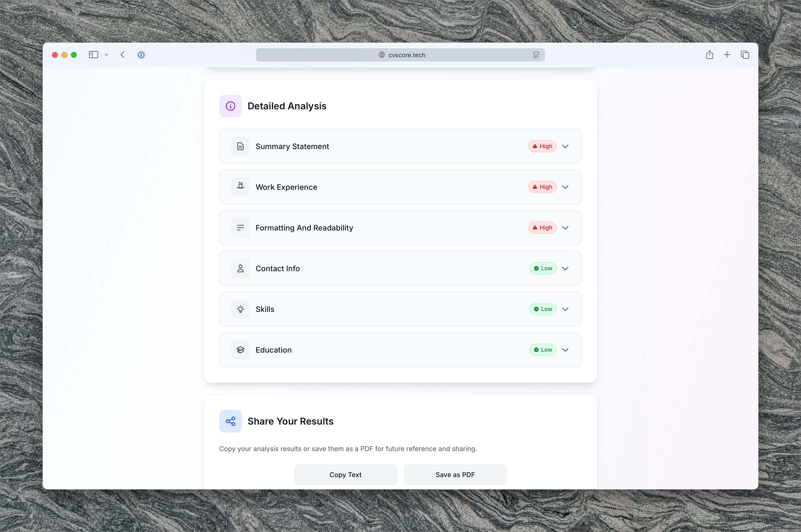Click the Summary Statement row title

(x=292, y=146)
